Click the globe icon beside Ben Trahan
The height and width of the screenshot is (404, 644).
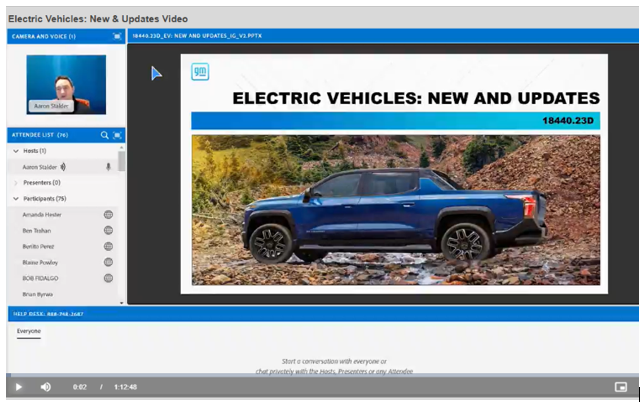click(108, 230)
